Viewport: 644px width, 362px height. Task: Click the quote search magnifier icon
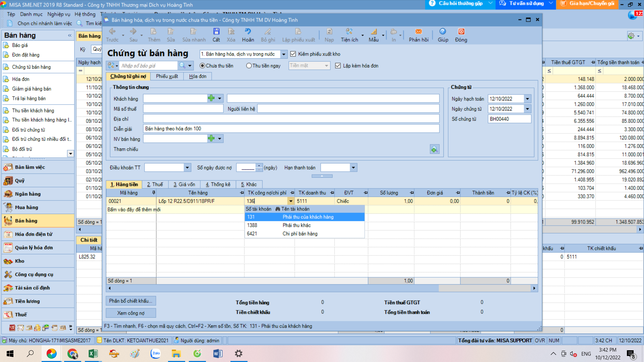(182, 65)
